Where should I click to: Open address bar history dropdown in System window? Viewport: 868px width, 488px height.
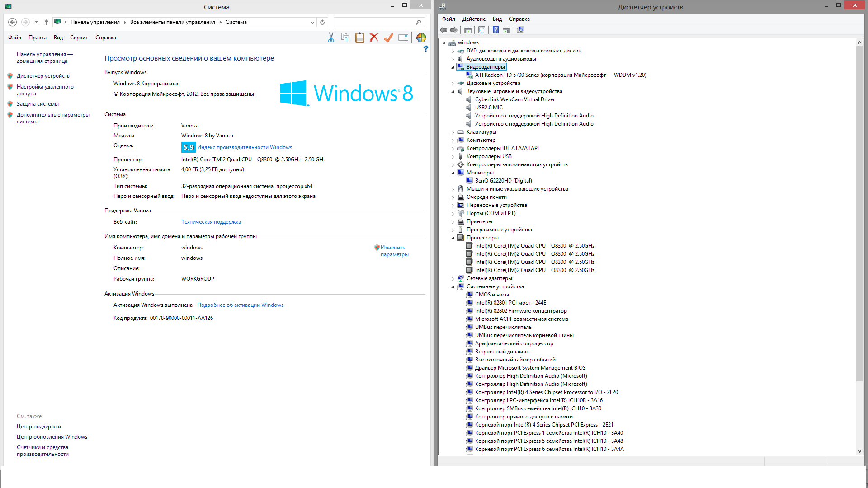click(x=312, y=22)
